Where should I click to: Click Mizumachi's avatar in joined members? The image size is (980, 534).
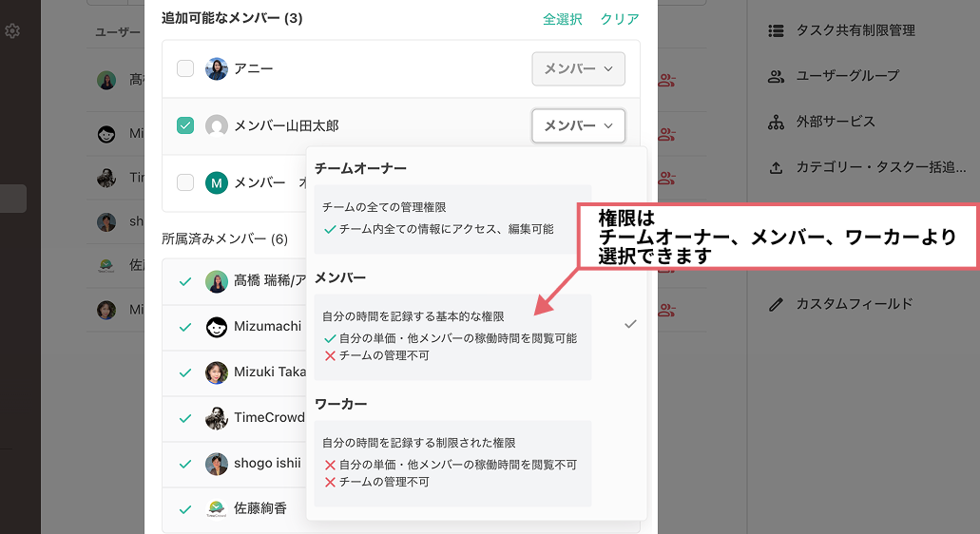217,327
